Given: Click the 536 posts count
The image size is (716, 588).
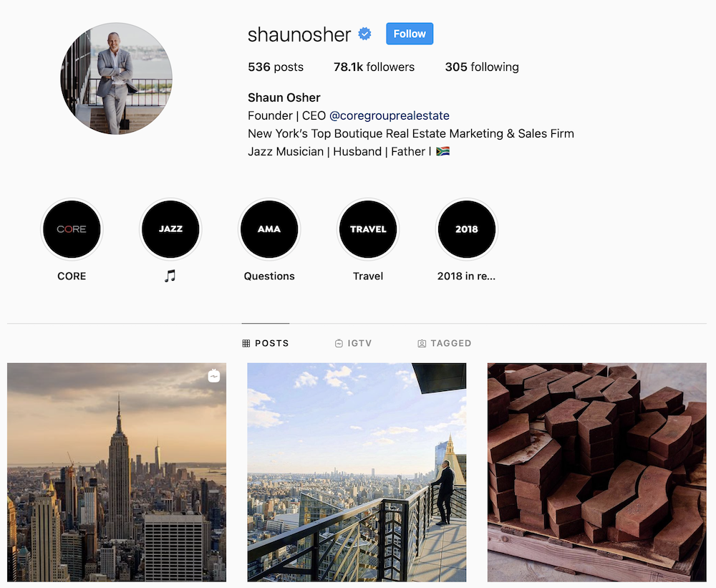Looking at the screenshot, I should (x=276, y=67).
